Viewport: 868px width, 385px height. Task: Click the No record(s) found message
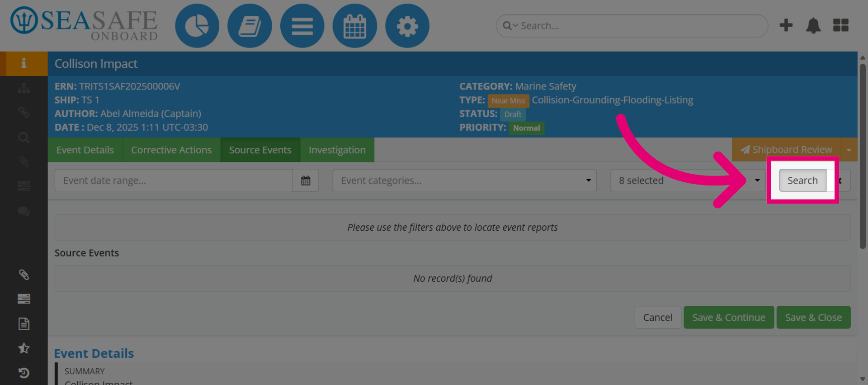click(x=453, y=278)
